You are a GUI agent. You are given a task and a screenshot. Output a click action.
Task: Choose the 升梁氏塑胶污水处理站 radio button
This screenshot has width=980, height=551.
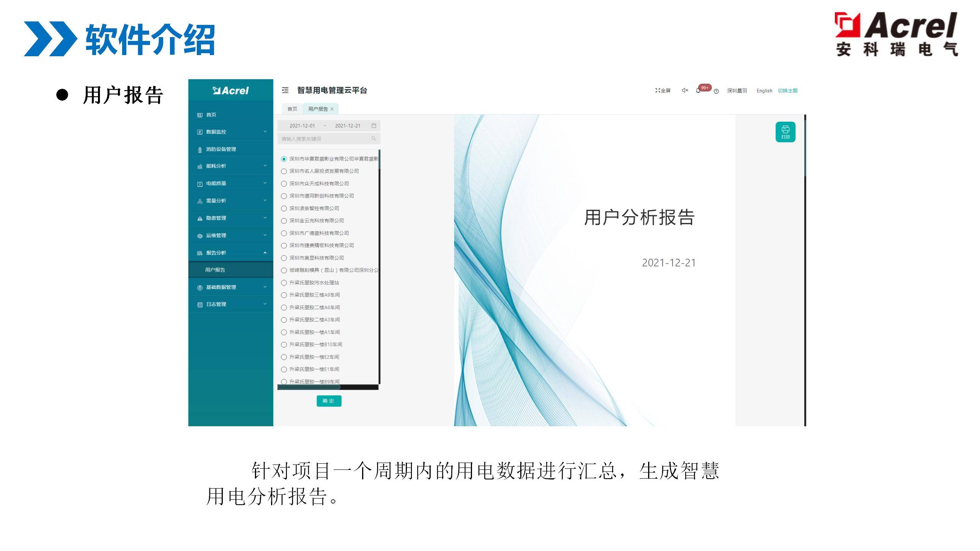284,283
